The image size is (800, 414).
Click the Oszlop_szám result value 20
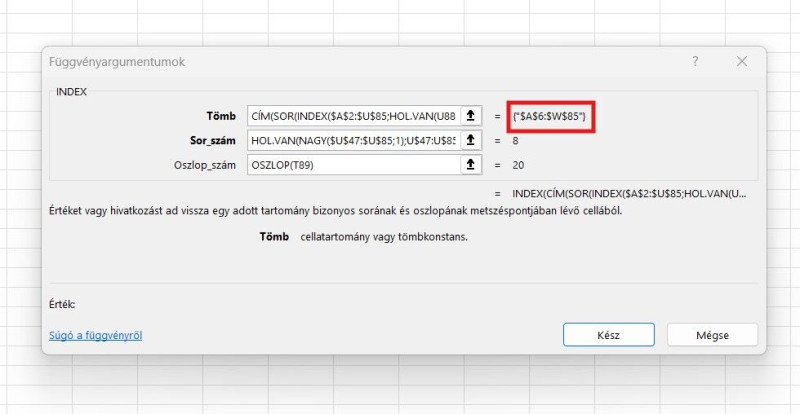[x=518, y=165]
